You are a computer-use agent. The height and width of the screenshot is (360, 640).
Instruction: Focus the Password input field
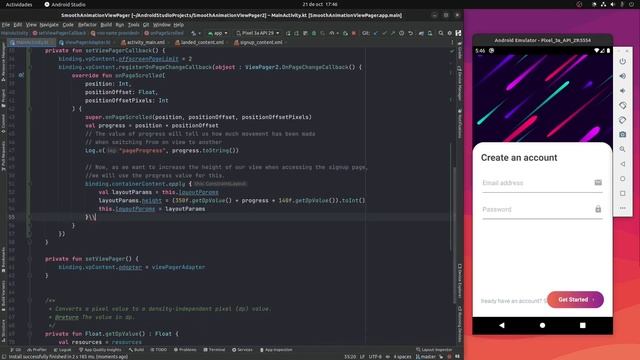tap(542, 209)
